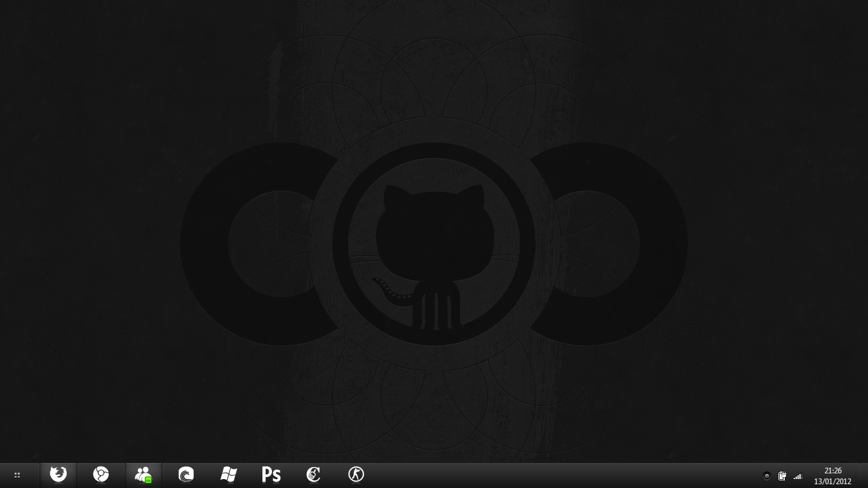868x488 pixels.
Task: Click the round gray system tray icon
Action: (x=766, y=476)
